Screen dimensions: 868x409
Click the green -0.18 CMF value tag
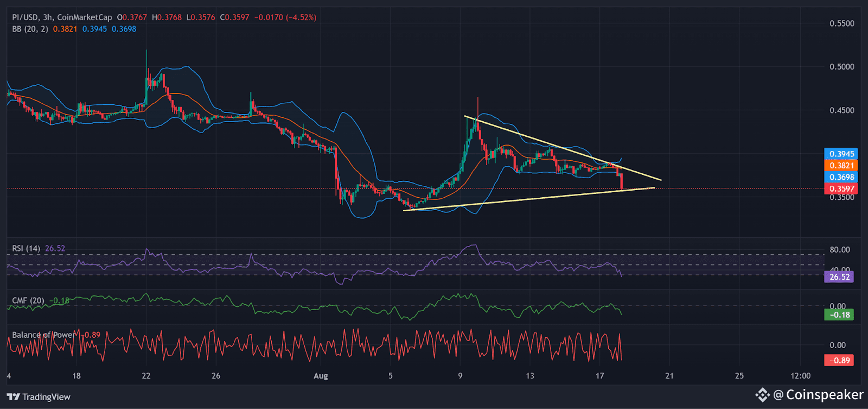839,315
